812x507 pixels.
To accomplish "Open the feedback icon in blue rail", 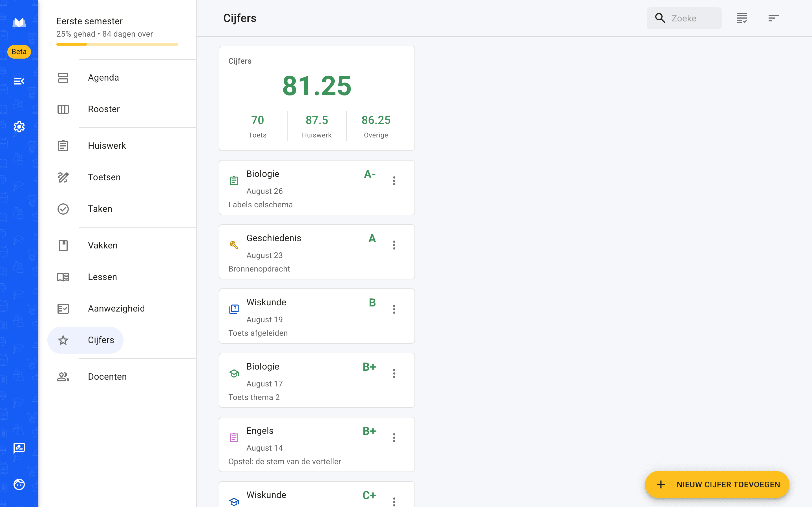I will pos(19,448).
